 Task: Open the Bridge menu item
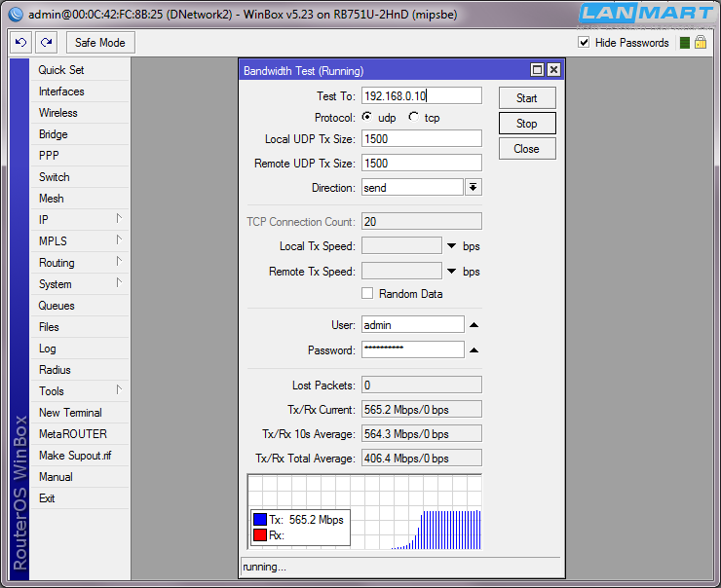point(80,134)
